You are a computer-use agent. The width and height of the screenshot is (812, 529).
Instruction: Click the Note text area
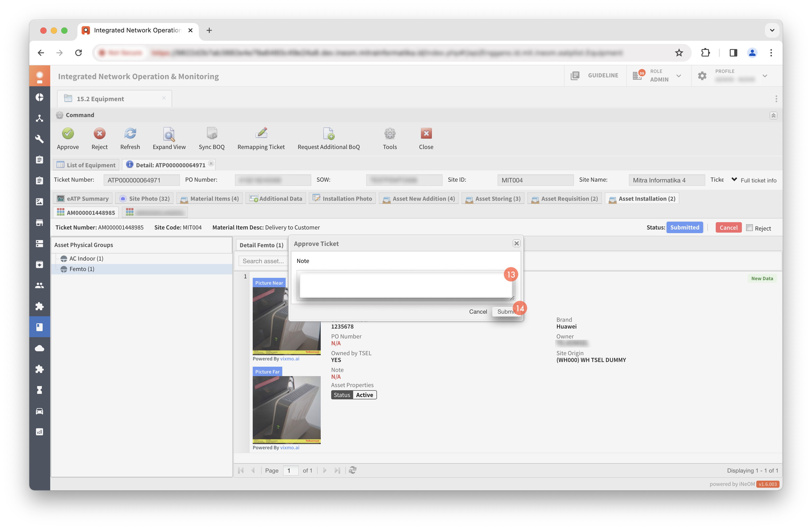click(406, 286)
